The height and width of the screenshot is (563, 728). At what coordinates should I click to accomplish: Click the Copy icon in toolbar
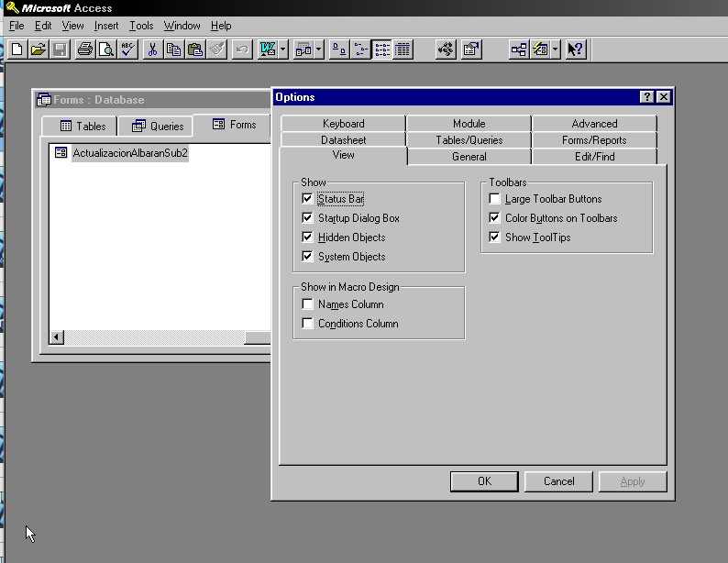tap(174, 50)
